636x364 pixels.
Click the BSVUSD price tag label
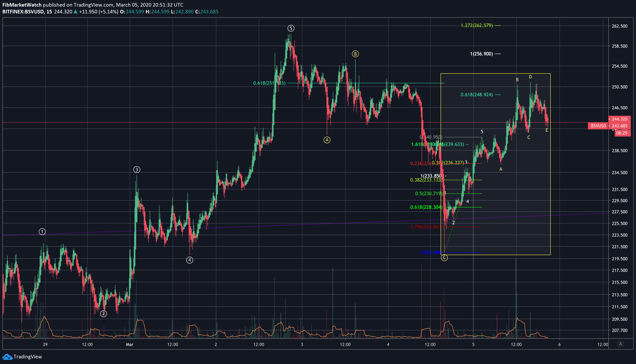pyautogui.click(x=598, y=126)
